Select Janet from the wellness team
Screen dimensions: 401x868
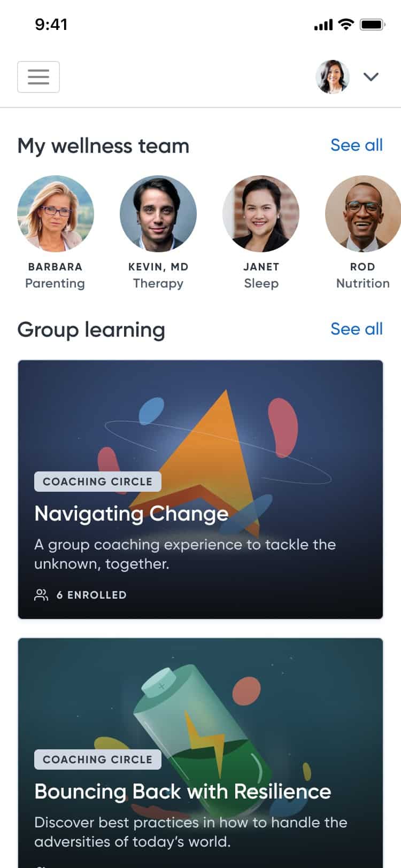pos(261,213)
